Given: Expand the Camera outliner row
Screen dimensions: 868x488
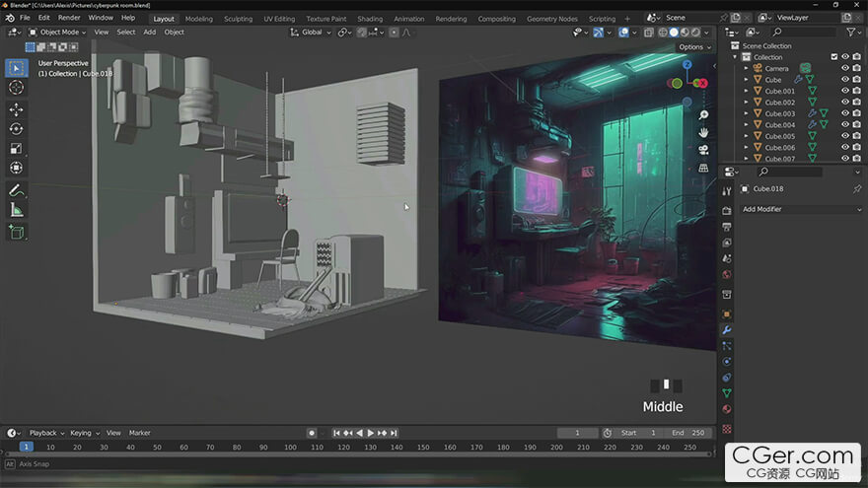Looking at the screenshot, I should 746,68.
